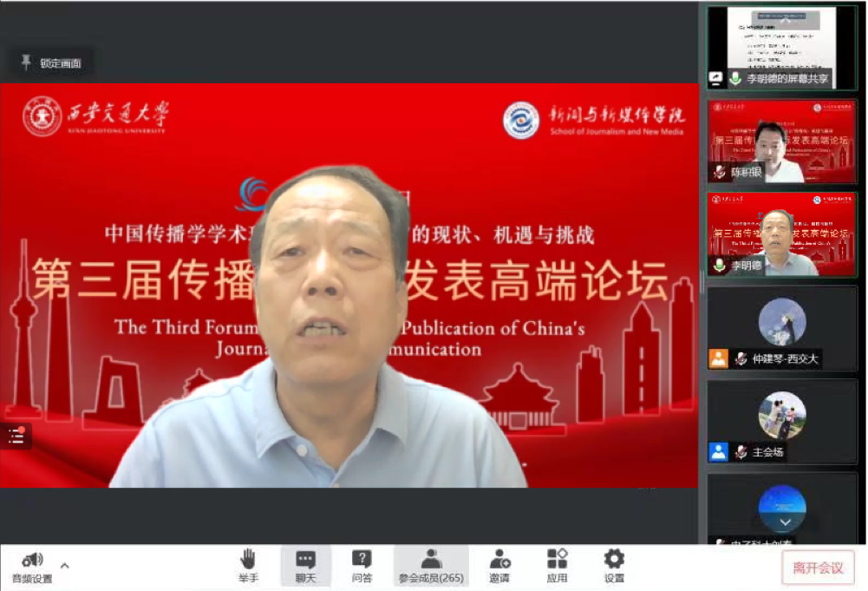Click the screen-share icon on 李明德的屏幕共享 tile
Image resolution: width=868 pixels, height=591 pixels.
pos(715,78)
